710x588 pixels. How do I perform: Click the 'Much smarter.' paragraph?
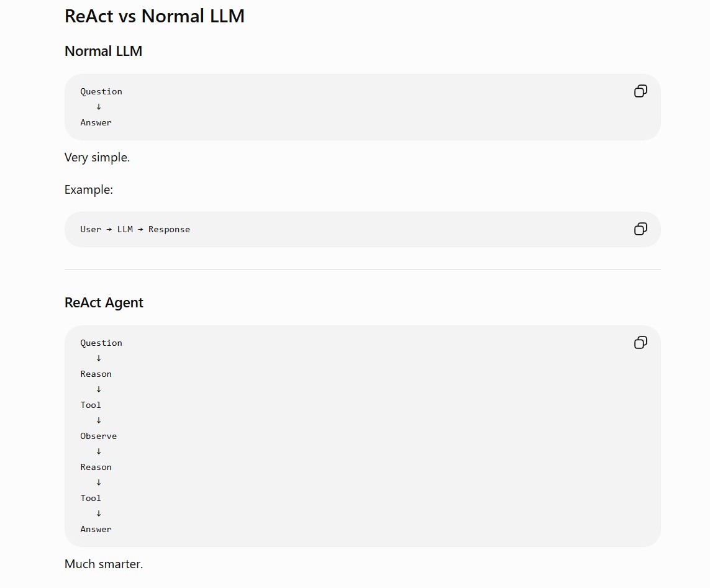pyautogui.click(x=104, y=564)
